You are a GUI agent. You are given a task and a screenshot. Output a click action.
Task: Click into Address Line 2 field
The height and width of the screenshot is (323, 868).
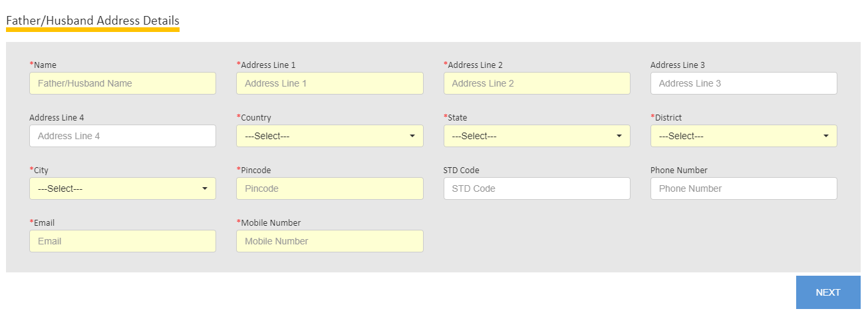pyautogui.click(x=537, y=83)
